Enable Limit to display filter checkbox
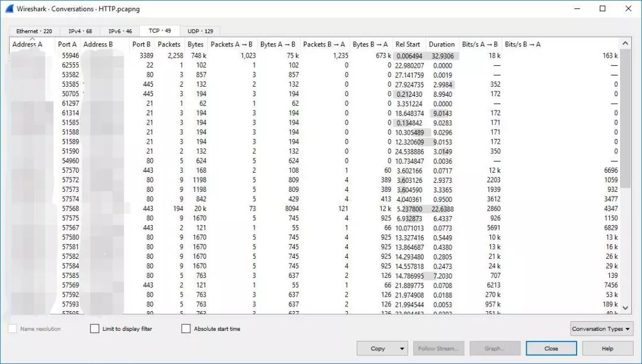 (x=95, y=329)
